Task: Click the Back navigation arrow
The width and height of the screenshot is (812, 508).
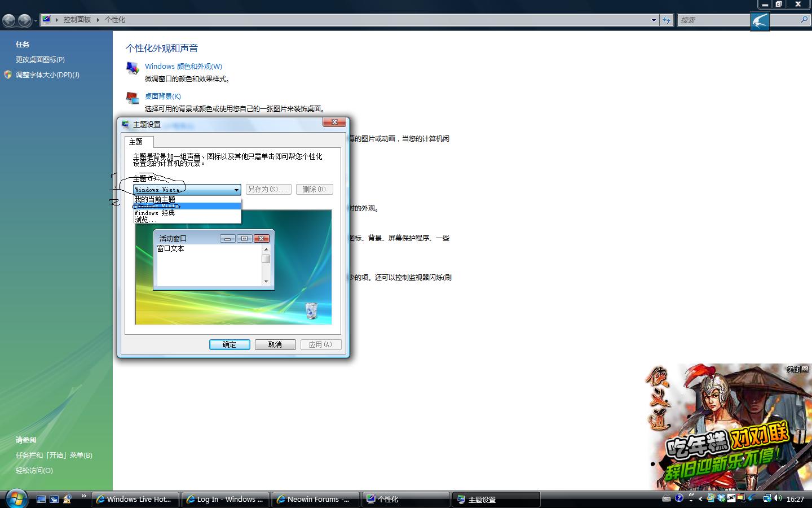Action: coord(8,20)
